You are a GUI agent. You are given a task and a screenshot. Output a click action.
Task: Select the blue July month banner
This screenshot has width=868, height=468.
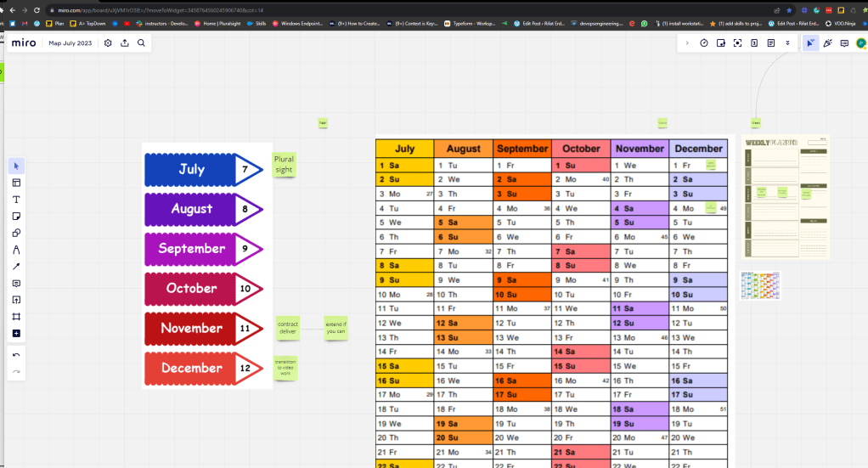(x=204, y=170)
